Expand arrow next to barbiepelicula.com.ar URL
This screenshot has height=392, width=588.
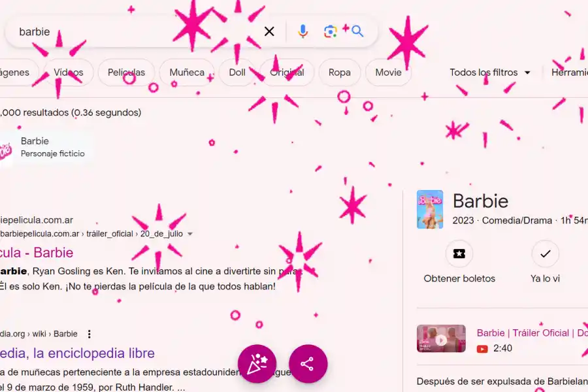tap(190, 234)
